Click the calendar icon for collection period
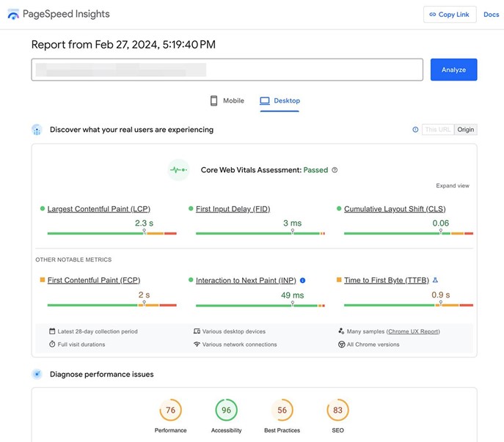The image size is (504, 442). 52,331
